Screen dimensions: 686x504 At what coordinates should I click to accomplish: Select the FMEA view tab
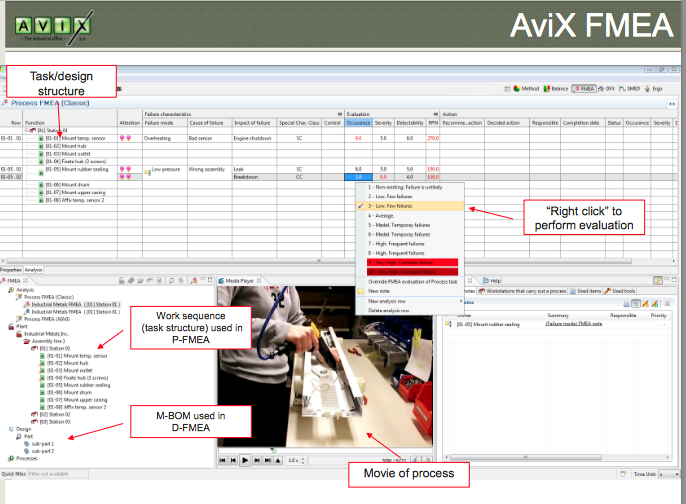tap(14, 281)
